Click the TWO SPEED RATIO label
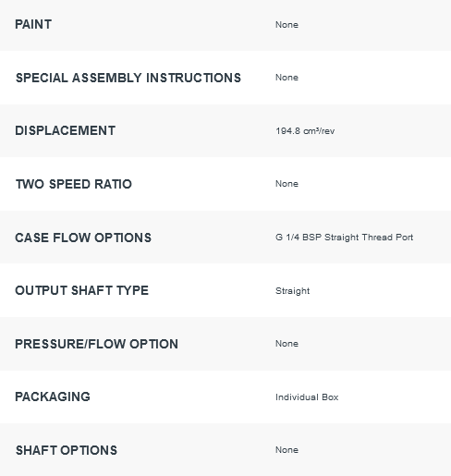 [74, 184]
